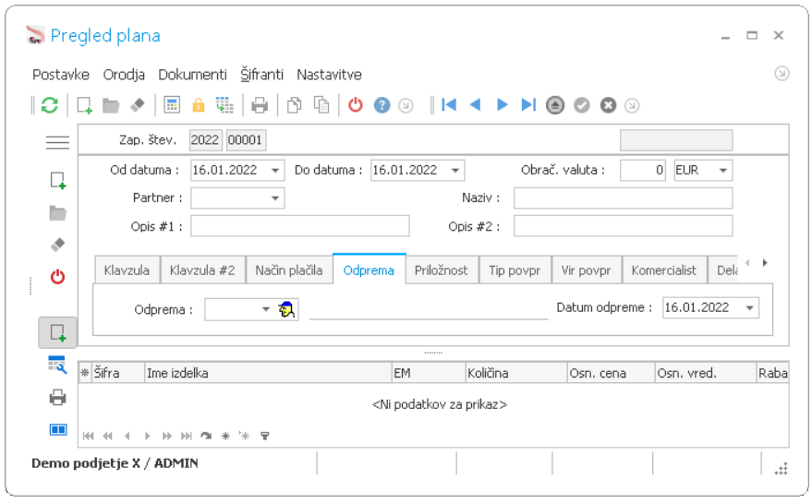This screenshot has width=812, height=504.
Task: Click the printer icon in the top toolbar
Action: click(260, 105)
